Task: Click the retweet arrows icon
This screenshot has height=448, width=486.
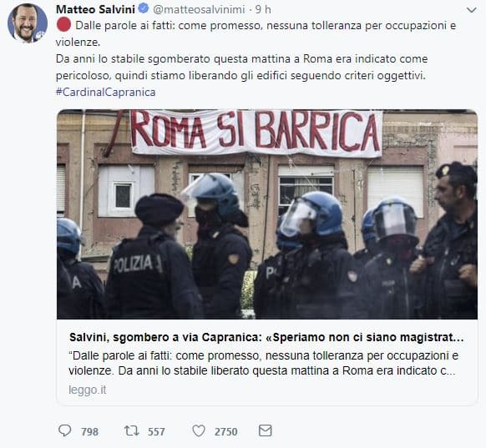Action: 131,430
